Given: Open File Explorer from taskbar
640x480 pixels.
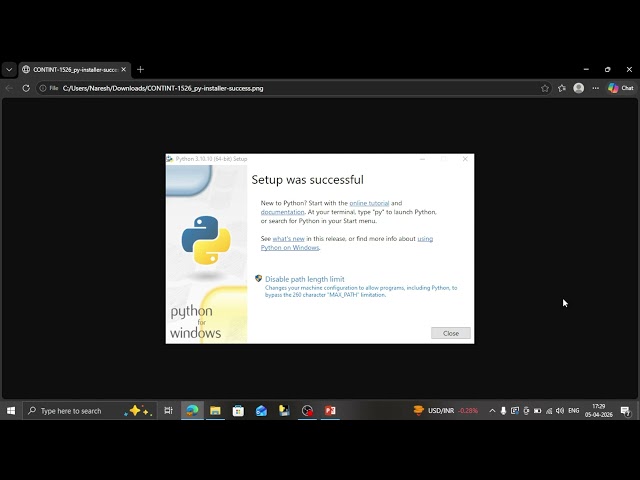Looking at the screenshot, I should coord(215,411).
